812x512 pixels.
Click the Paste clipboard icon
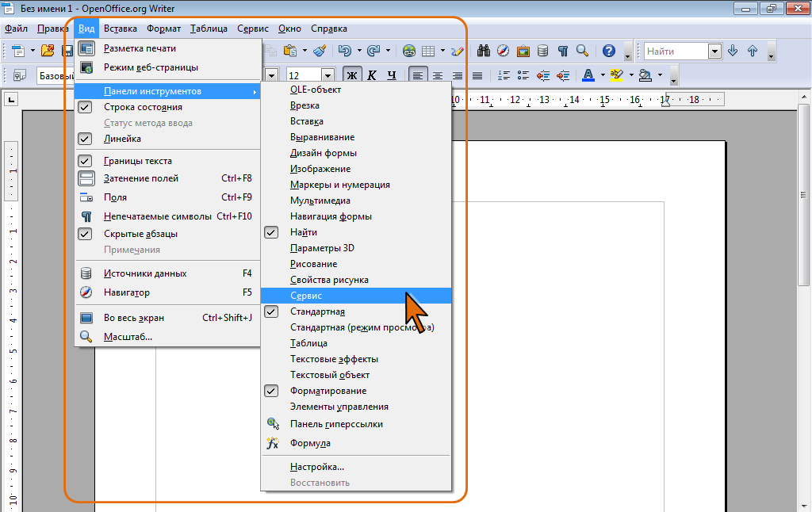click(x=290, y=51)
